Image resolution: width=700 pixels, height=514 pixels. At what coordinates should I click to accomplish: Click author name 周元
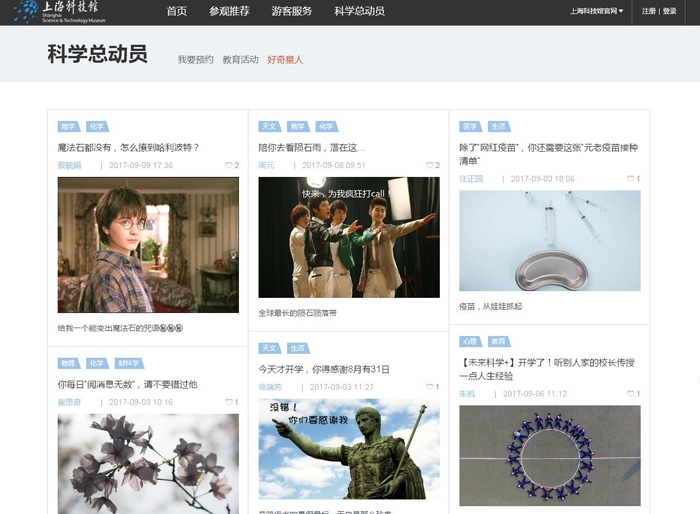(266, 165)
